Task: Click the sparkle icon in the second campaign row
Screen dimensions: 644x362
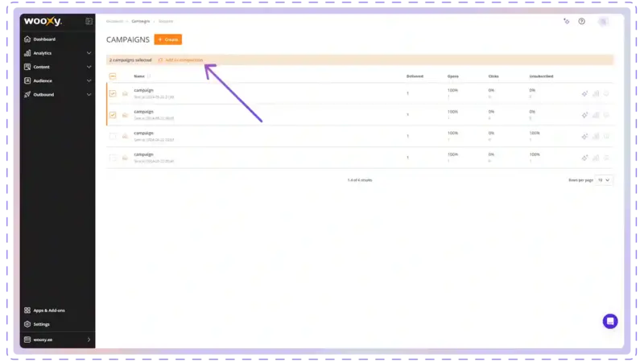Action: point(585,115)
